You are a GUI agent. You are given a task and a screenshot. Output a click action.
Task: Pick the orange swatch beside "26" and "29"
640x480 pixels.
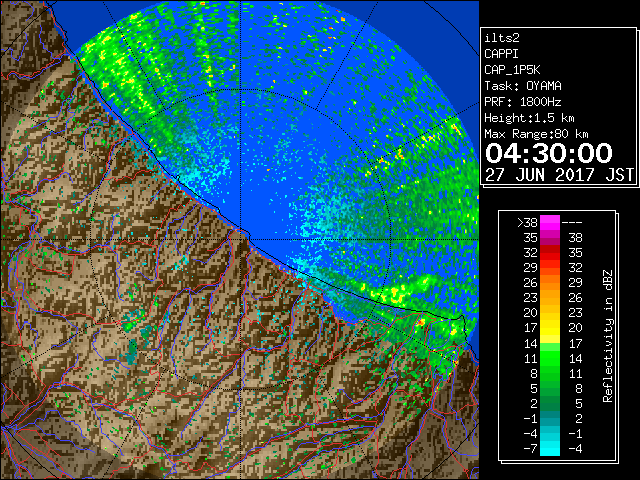point(550,283)
